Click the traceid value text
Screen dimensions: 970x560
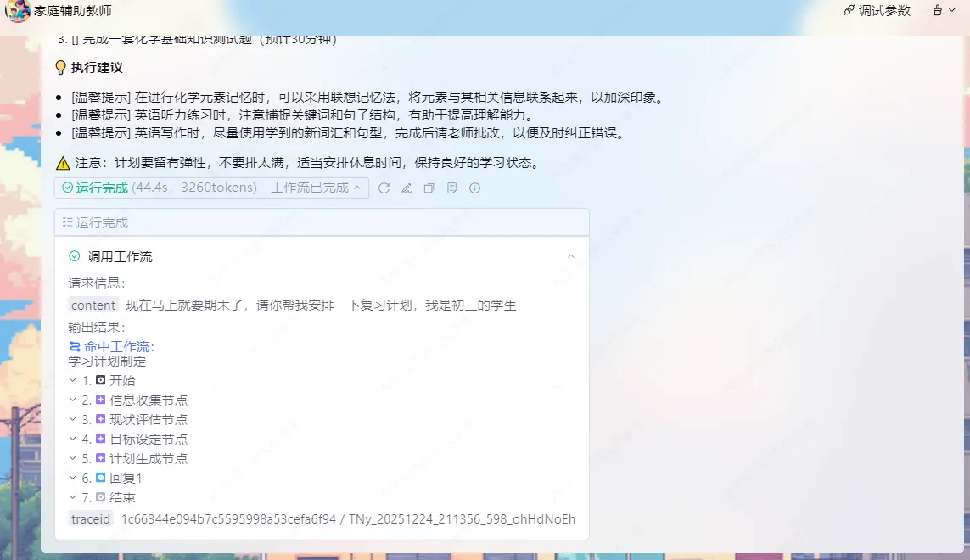[x=348, y=518]
